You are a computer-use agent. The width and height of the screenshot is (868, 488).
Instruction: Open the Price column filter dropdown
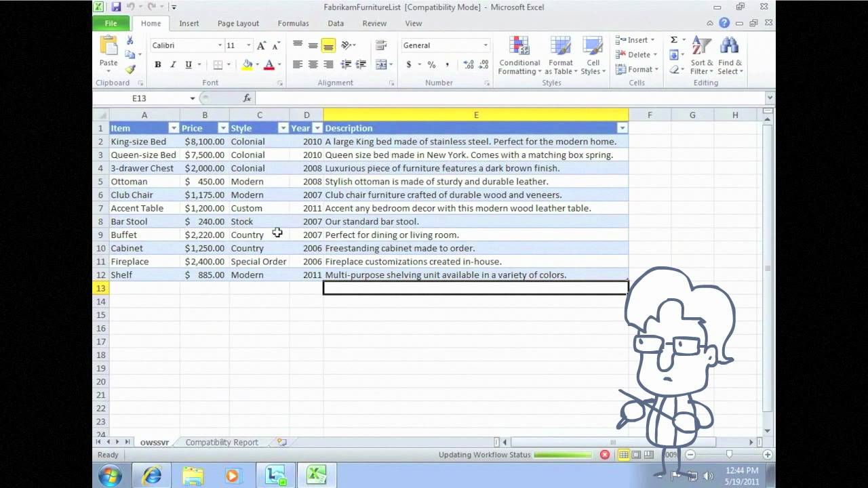[x=222, y=128]
